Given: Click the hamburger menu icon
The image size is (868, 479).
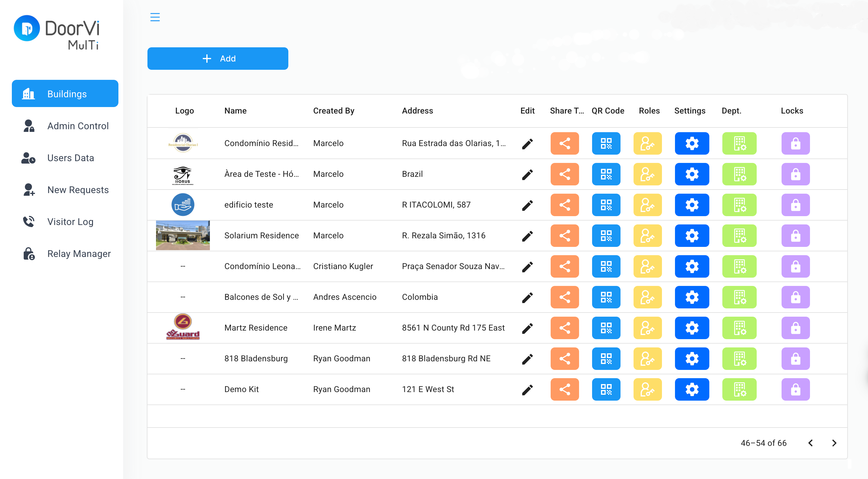Looking at the screenshot, I should (155, 17).
